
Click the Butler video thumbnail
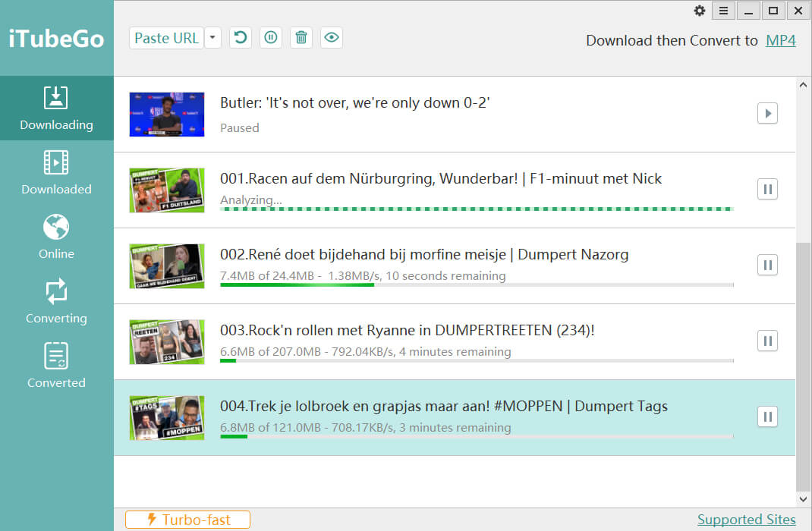click(x=167, y=115)
